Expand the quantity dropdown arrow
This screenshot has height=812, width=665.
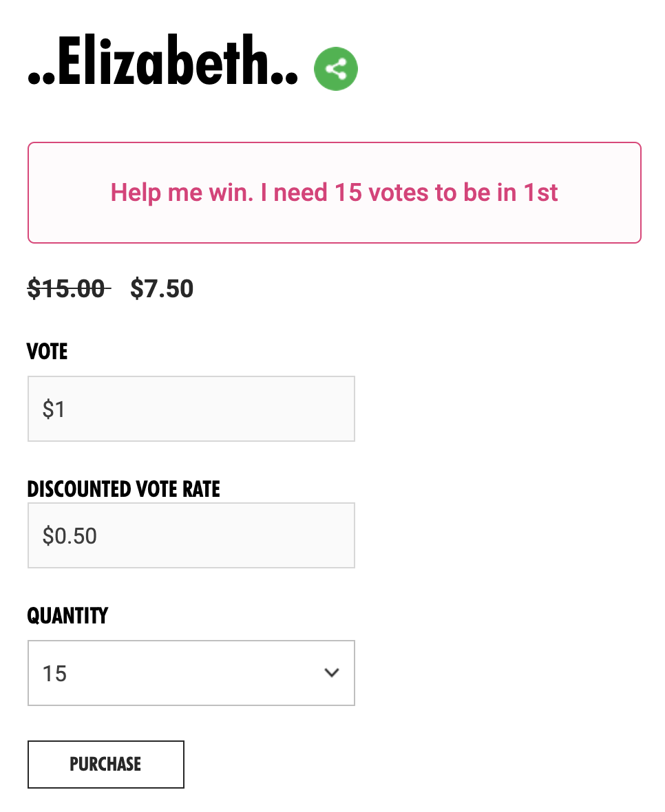332,673
